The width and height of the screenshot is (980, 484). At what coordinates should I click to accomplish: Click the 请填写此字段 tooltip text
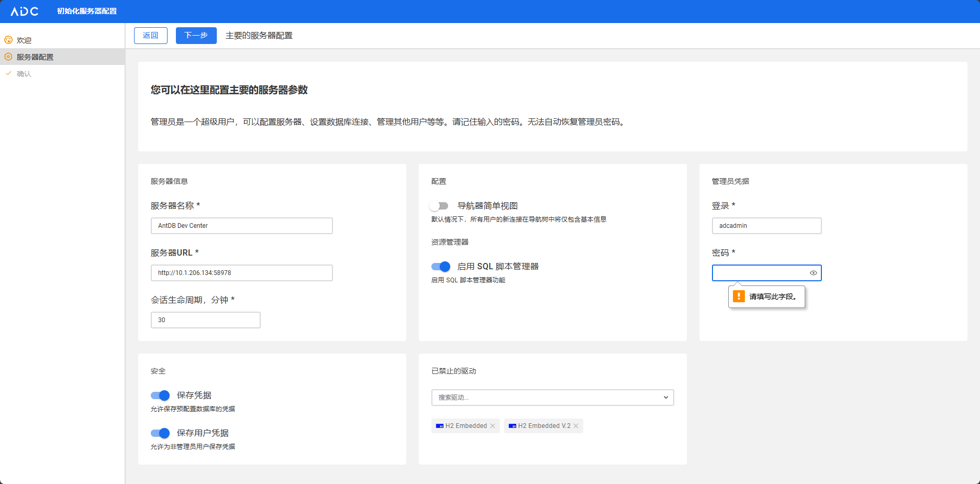coord(773,296)
